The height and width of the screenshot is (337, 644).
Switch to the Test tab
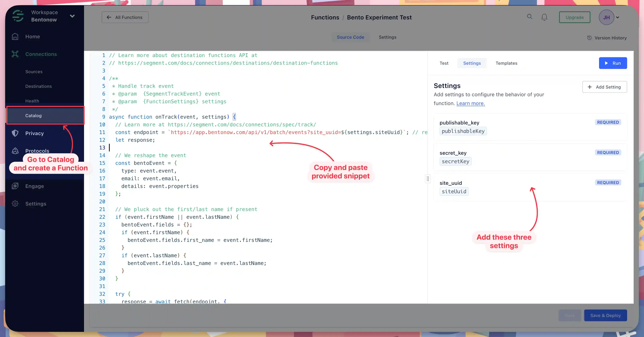tap(444, 63)
